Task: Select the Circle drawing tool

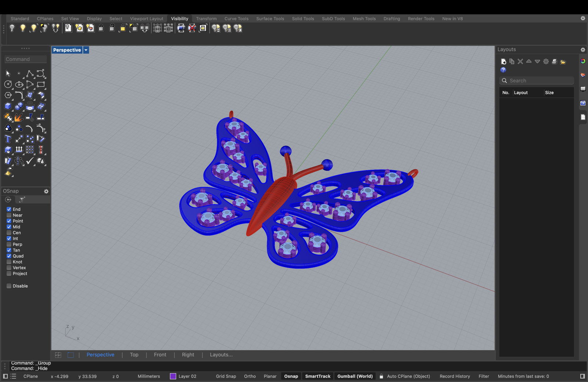Action: click(8, 85)
